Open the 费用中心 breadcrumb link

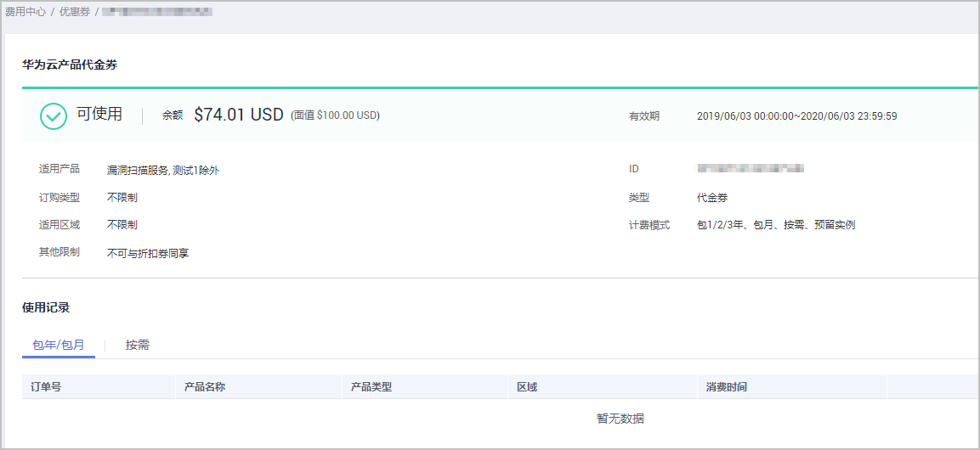coord(25,12)
